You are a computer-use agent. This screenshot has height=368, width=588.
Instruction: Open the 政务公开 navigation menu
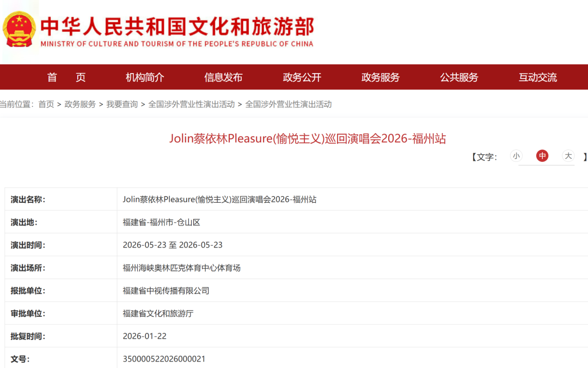pos(301,77)
